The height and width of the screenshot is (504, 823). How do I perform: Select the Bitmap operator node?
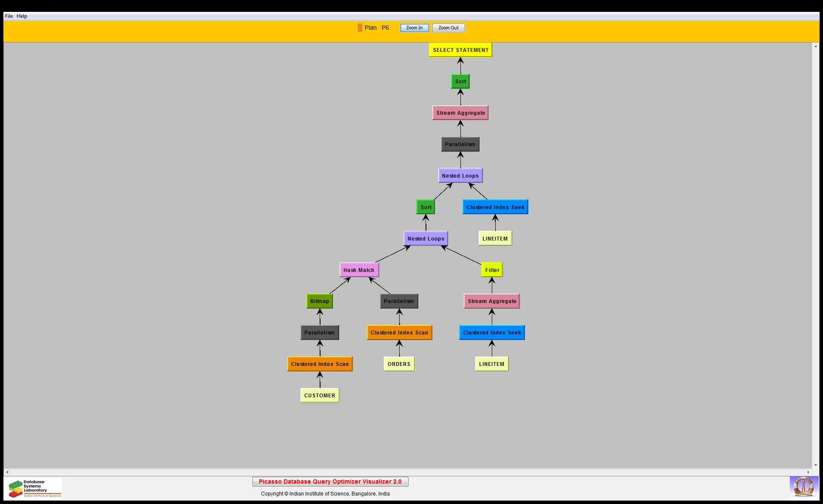point(320,301)
